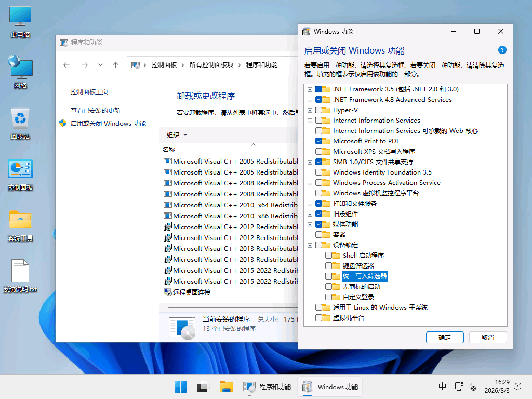The image size is (532, 399).
Task: Expand .NET Framework 3.5 node
Action: (310, 89)
